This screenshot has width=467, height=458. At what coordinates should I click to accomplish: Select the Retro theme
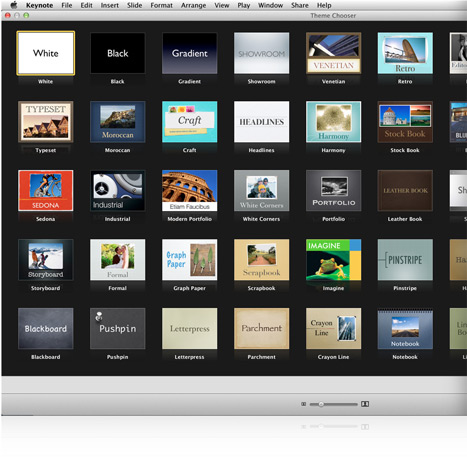405,53
